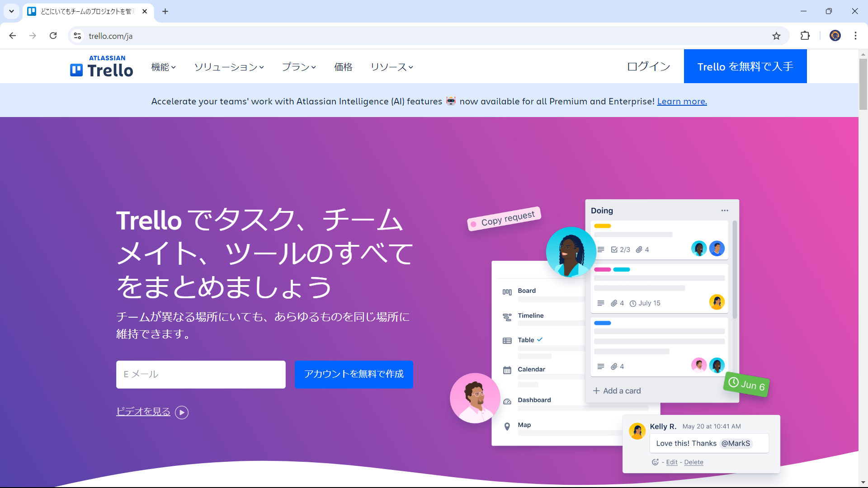The image size is (868, 488).
Task: Click アカウントを無料で作成 button
Action: point(354,374)
